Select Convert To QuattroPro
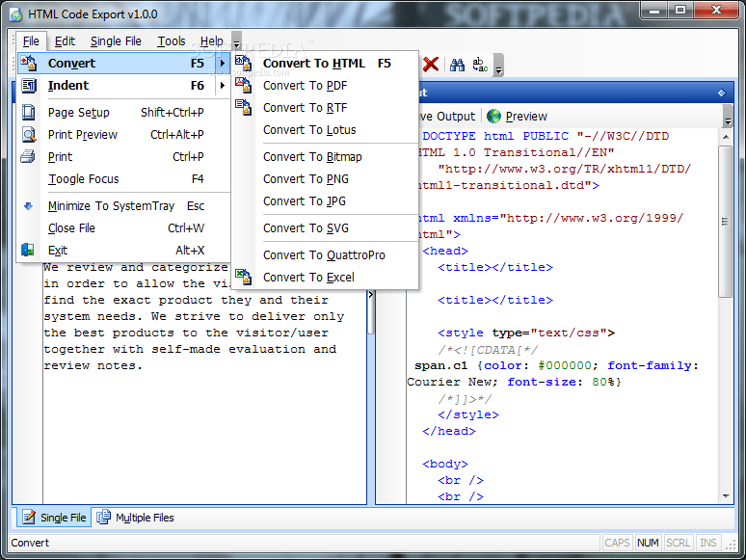Screen dimensions: 746x560 pos(325,255)
